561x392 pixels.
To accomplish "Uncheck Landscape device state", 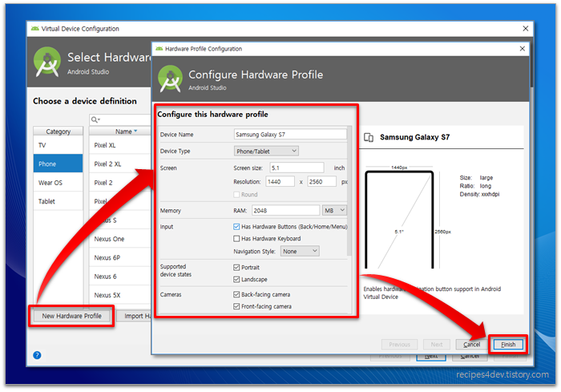I will tap(236, 279).
